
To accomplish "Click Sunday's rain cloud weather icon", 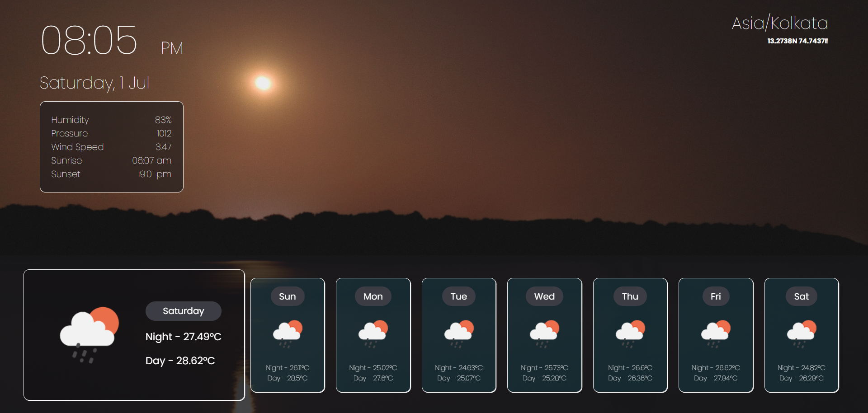I will [288, 333].
